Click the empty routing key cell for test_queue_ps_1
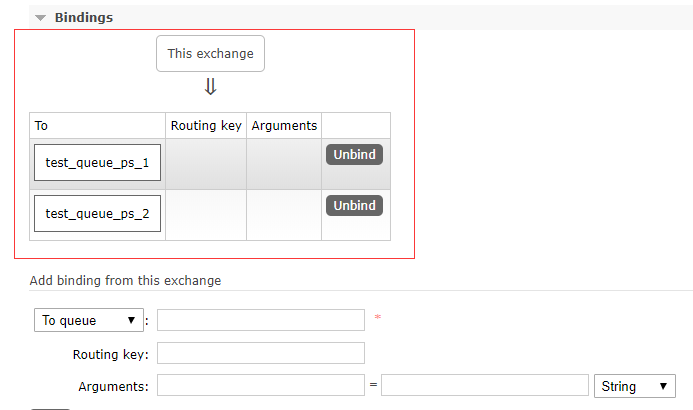This screenshot has width=693, height=410. pyautogui.click(x=206, y=164)
